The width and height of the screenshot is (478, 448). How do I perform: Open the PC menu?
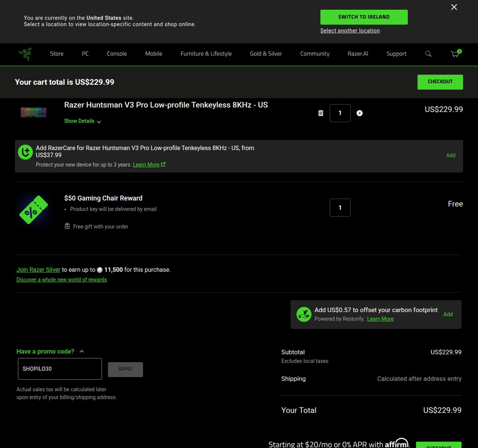click(85, 54)
